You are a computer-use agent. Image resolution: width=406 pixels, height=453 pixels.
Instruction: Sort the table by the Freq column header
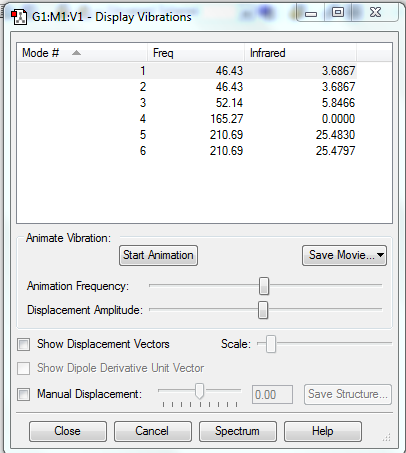click(196, 53)
